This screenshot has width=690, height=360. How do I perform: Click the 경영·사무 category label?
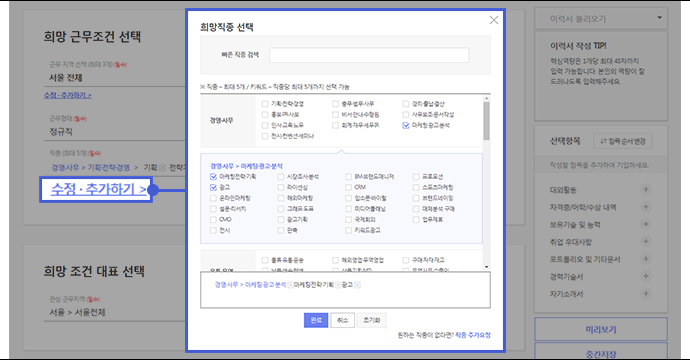point(221,120)
